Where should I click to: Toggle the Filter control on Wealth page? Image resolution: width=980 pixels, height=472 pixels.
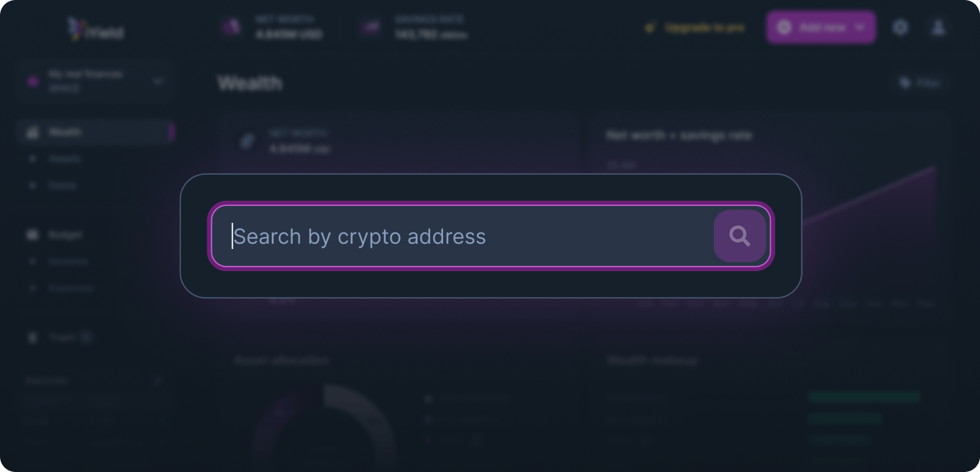920,83
